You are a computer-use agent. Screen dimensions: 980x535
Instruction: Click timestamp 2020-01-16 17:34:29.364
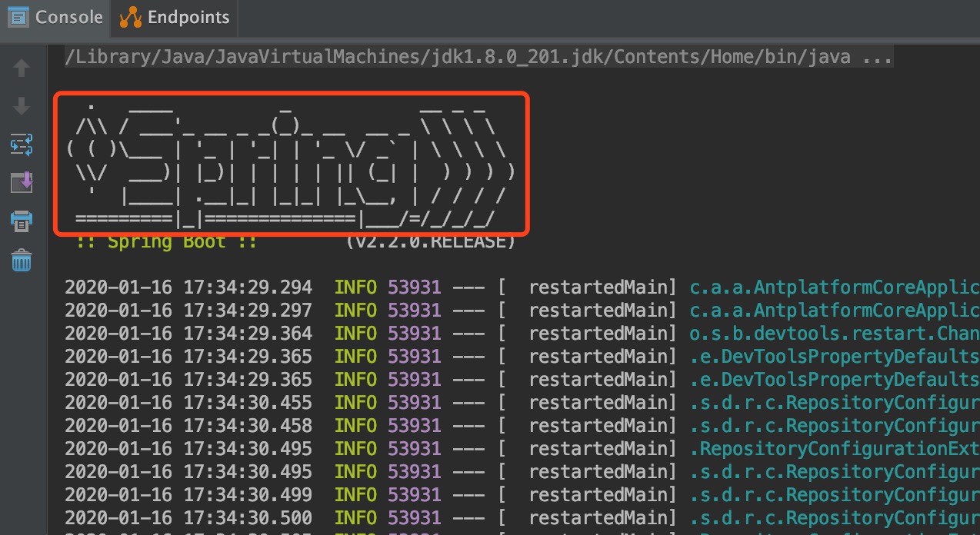click(188, 334)
